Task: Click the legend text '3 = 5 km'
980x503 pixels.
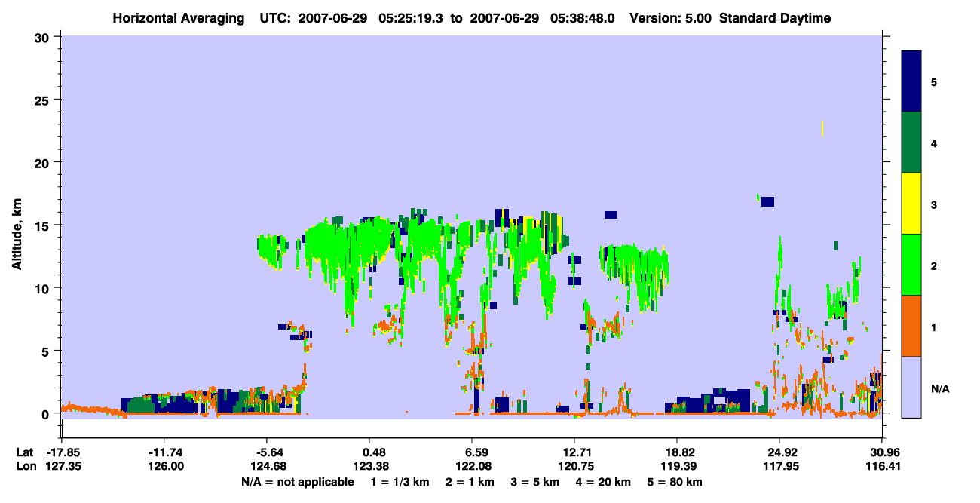Action: (536, 482)
